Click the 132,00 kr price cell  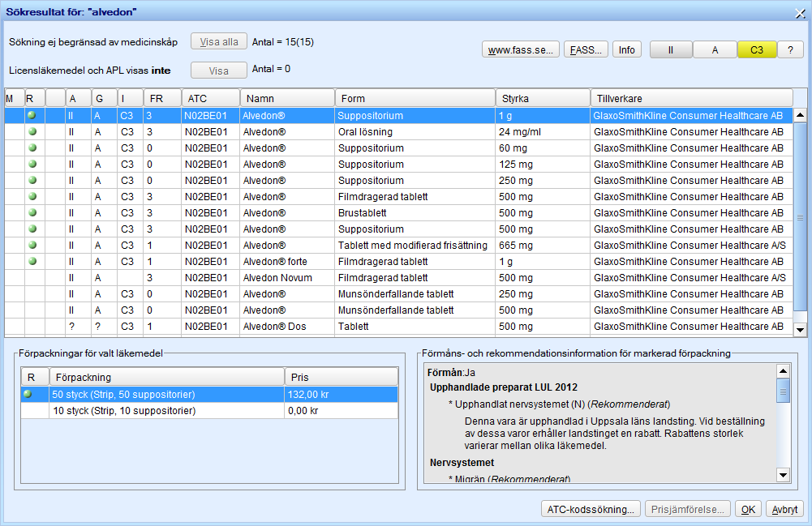tap(342, 394)
